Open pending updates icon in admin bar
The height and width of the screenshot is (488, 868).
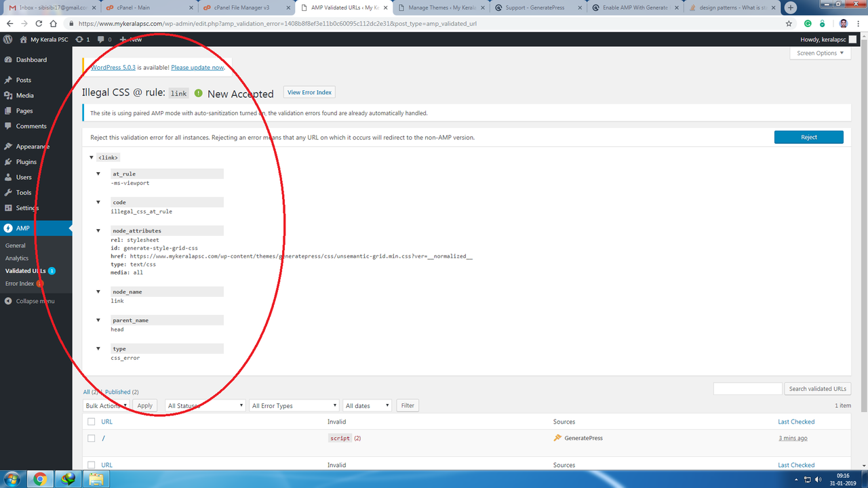(x=79, y=39)
